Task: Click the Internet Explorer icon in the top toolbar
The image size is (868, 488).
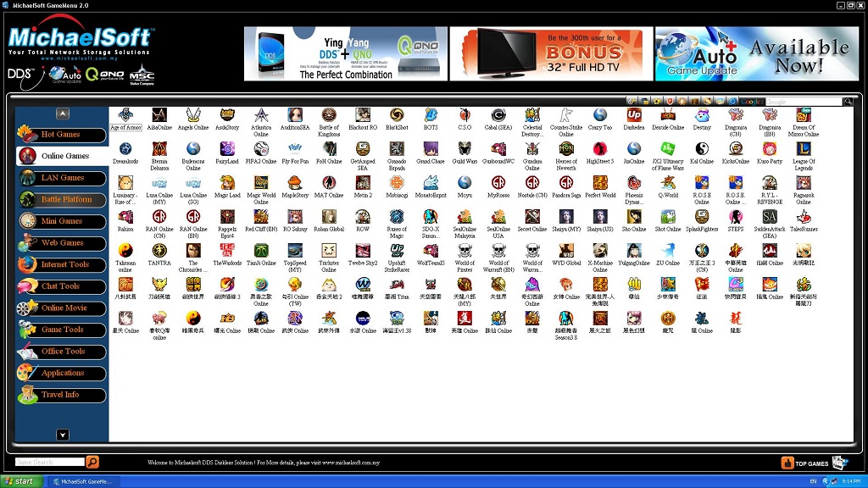Action: [732, 101]
